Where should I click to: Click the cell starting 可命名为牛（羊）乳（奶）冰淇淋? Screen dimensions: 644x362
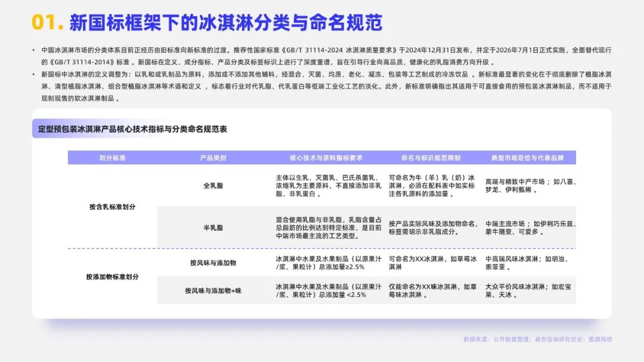click(432, 185)
